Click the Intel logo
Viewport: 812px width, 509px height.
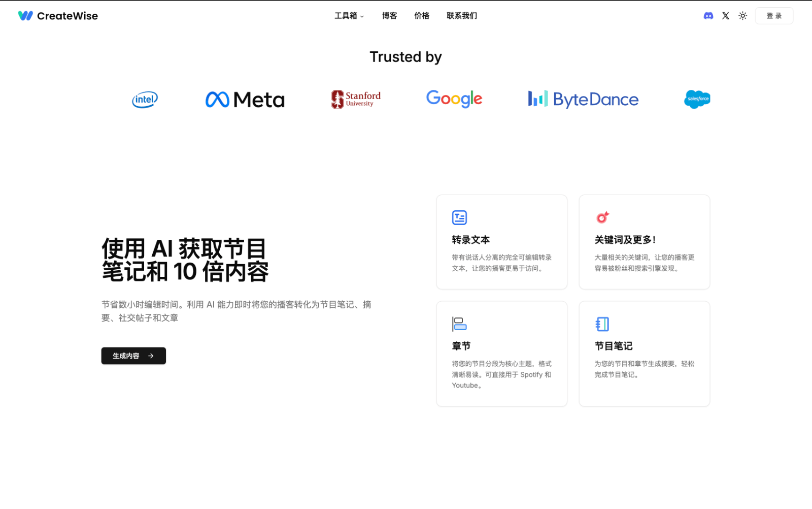(145, 100)
